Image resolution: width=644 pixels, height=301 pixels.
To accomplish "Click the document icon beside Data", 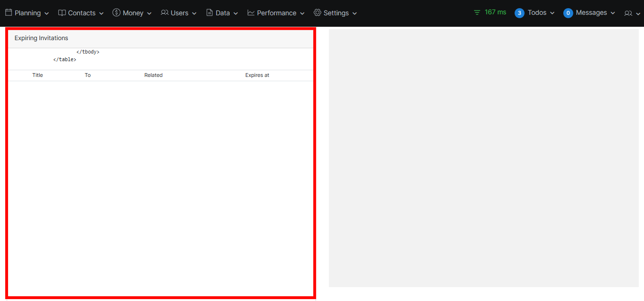I will point(210,13).
